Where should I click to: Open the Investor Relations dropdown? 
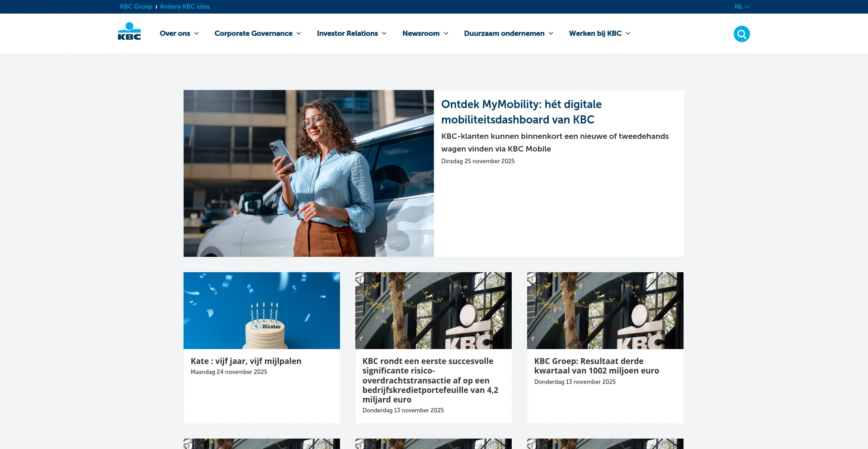point(351,33)
